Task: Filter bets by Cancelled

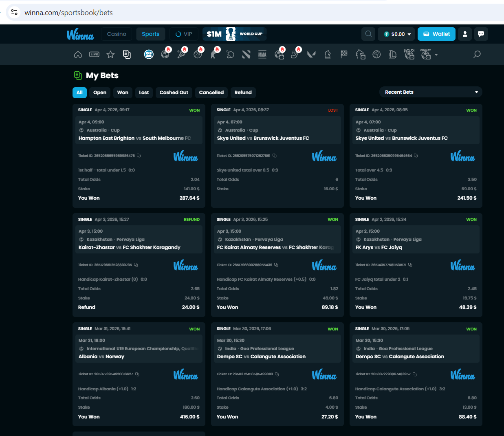Action: [x=211, y=92]
